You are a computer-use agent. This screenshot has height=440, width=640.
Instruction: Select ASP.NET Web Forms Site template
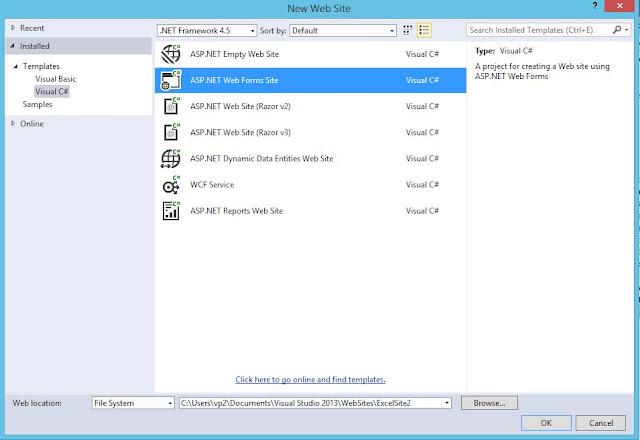(x=310, y=80)
